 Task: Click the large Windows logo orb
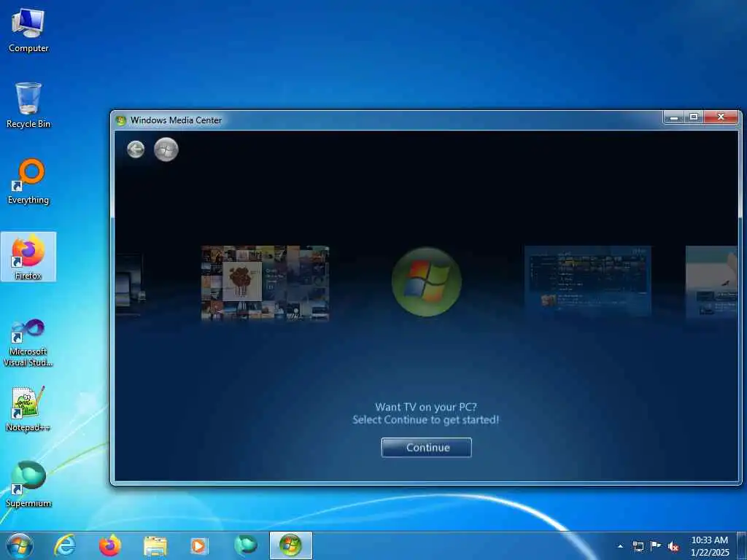click(426, 281)
